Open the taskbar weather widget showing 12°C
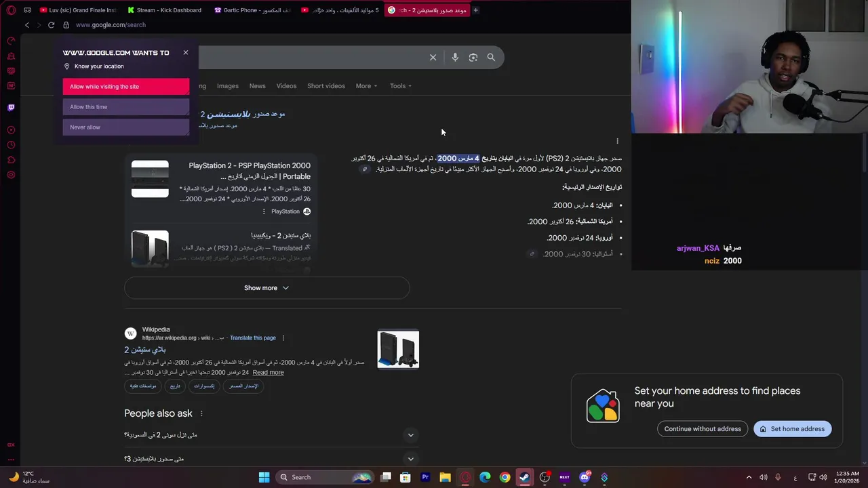Screen dimensions: 868x488 tap(30, 477)
